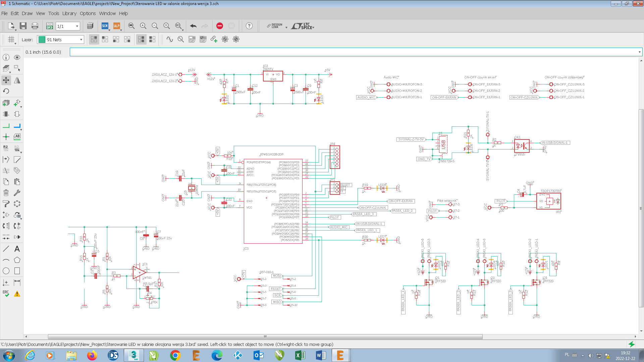The width and height of the screenshot is (644, 362).
Task: Open the Draw menu
Action: click(27, 13)
